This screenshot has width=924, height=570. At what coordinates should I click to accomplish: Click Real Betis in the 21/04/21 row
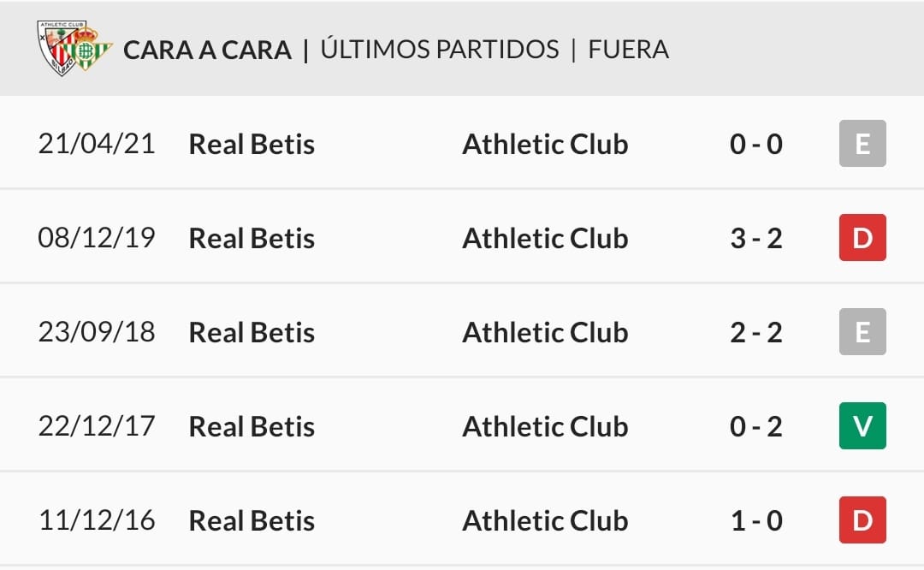click(252, 144)
